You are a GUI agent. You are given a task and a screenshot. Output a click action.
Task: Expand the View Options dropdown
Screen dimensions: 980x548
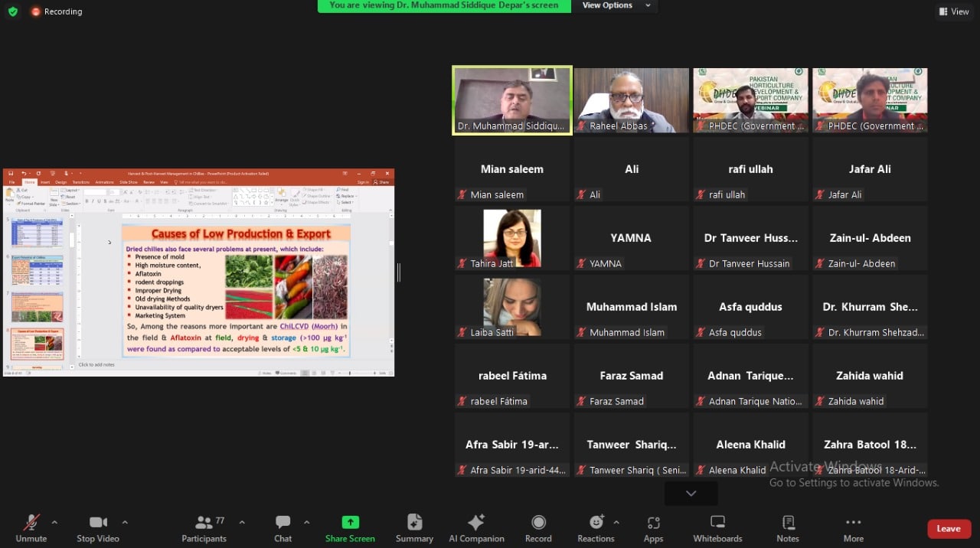coord(616,5)
